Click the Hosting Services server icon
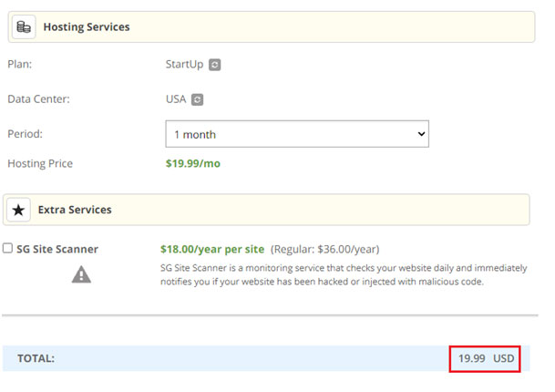 click(24, 27)
